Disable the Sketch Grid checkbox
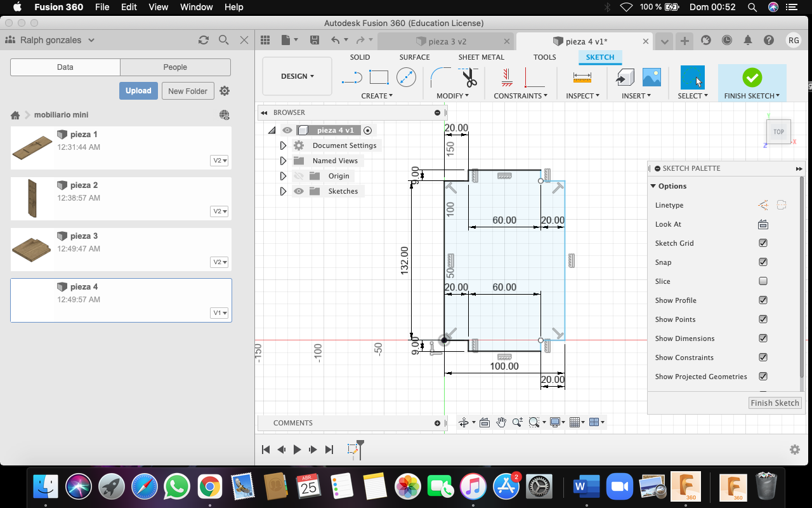 [x=763, y=243]
